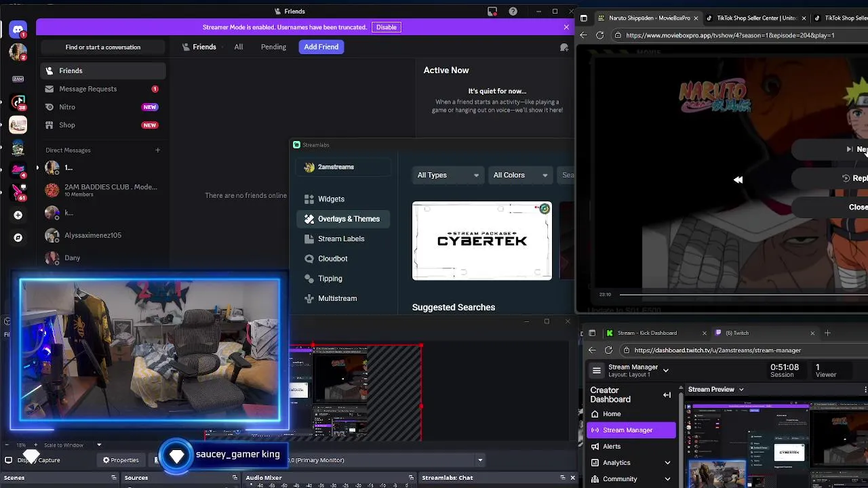Click Widgets icon in Streamlabs sidebar
Viewport: 868px width, 488px height.
click(x=309, y=199)
